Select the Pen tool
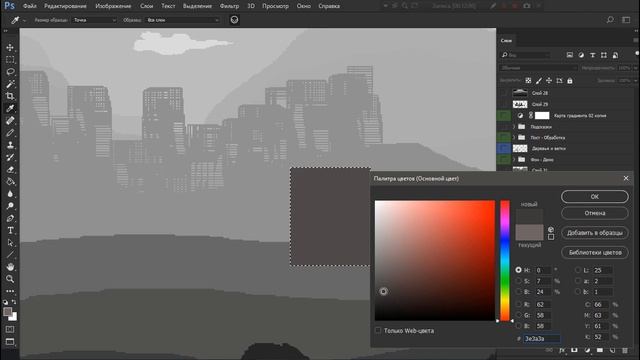Viewport: 640px width, 360px height. point(10,218)
